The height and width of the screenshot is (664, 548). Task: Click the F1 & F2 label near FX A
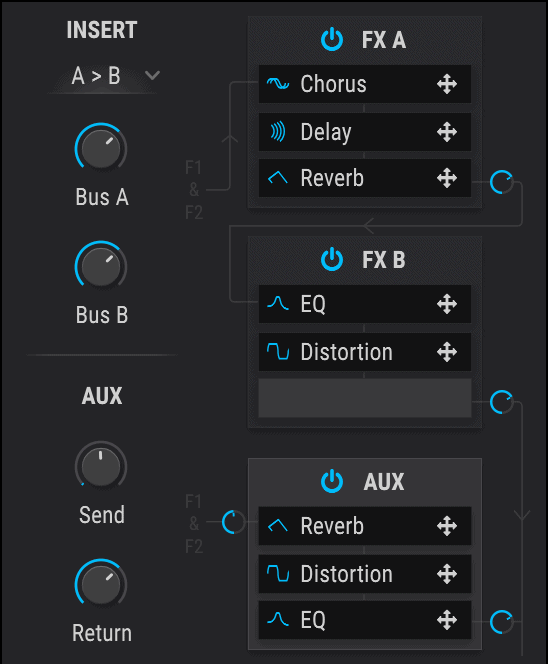click(194, 190)
